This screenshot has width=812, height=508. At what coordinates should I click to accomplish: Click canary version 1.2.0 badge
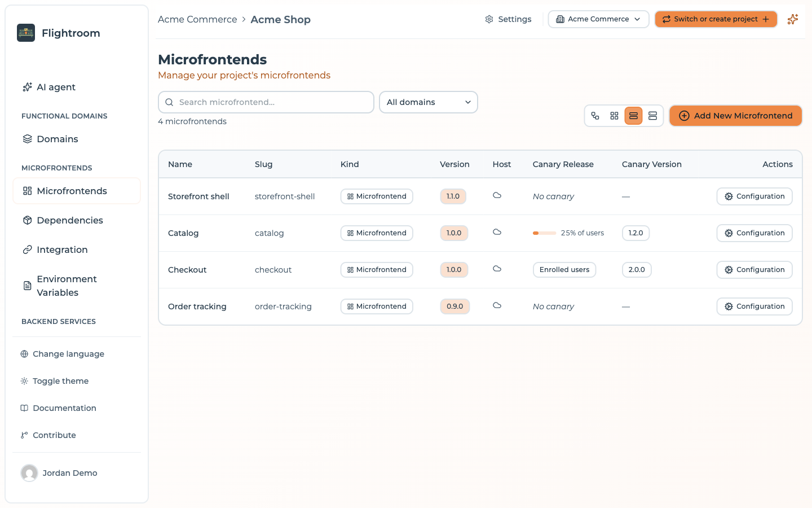pyautogui.click(x=636, y=233)
